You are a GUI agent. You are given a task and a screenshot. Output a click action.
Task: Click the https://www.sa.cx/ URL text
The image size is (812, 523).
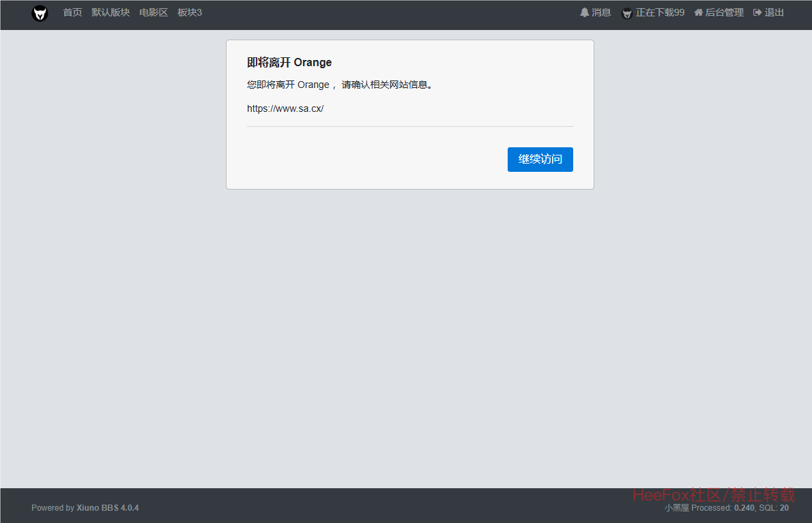(x=285, y=108)
